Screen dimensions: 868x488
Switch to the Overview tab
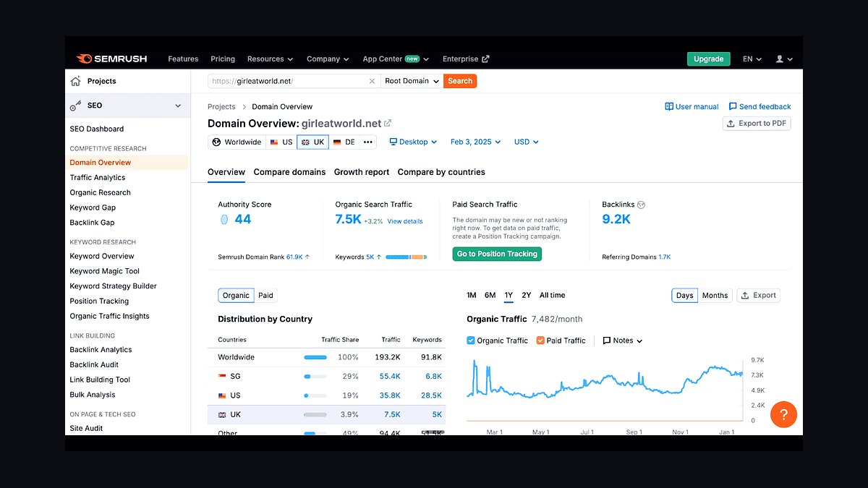226,172
